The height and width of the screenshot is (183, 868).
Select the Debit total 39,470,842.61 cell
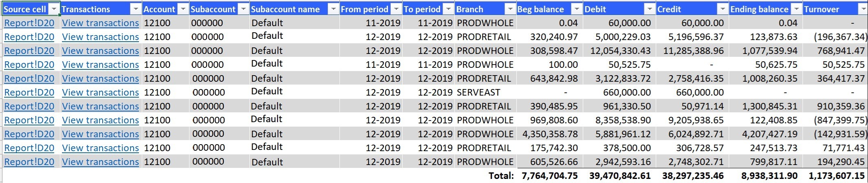click(x=619, y=176)
